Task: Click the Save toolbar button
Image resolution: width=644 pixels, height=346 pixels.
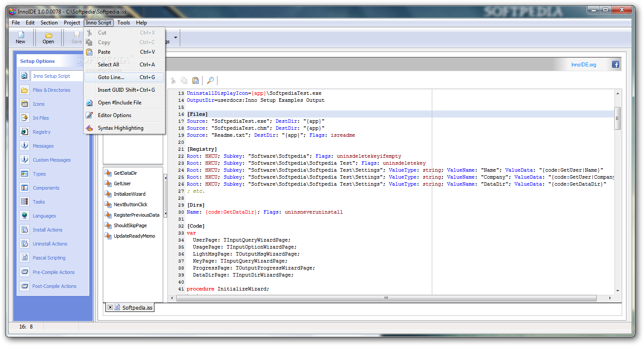Action: 77,38
